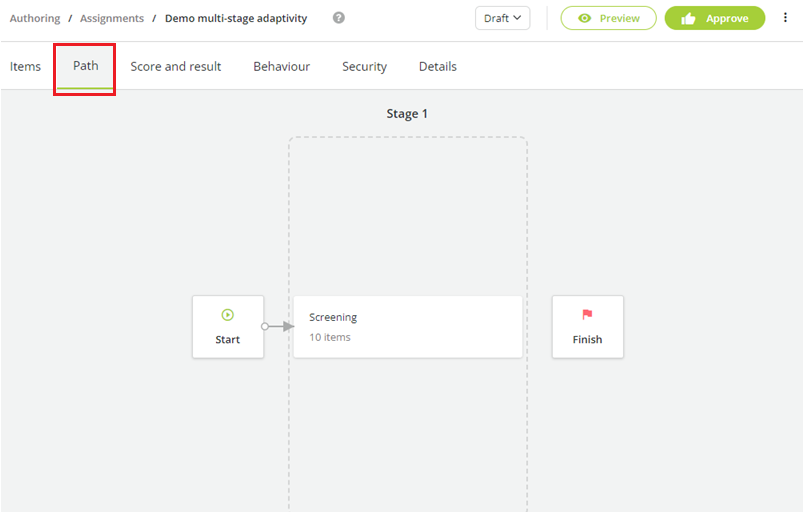The height and width of the screenshot is (512, 807).
Task: Click the help question mark icon
Action: [339, 18]
